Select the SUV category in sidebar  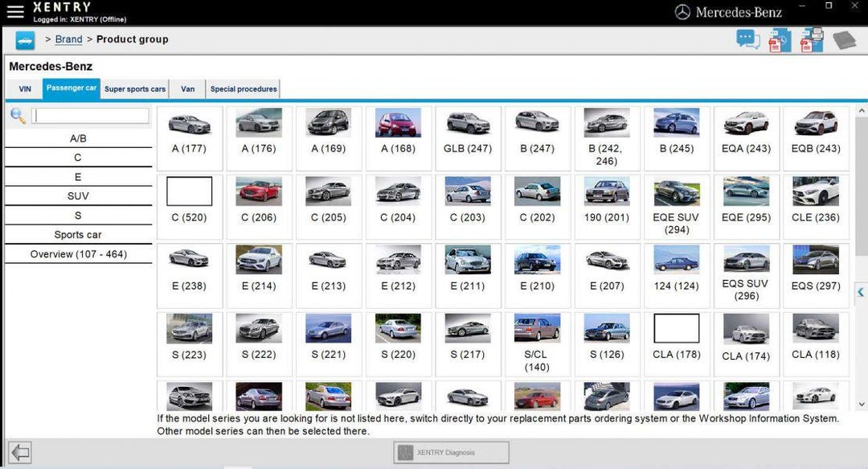77,195
